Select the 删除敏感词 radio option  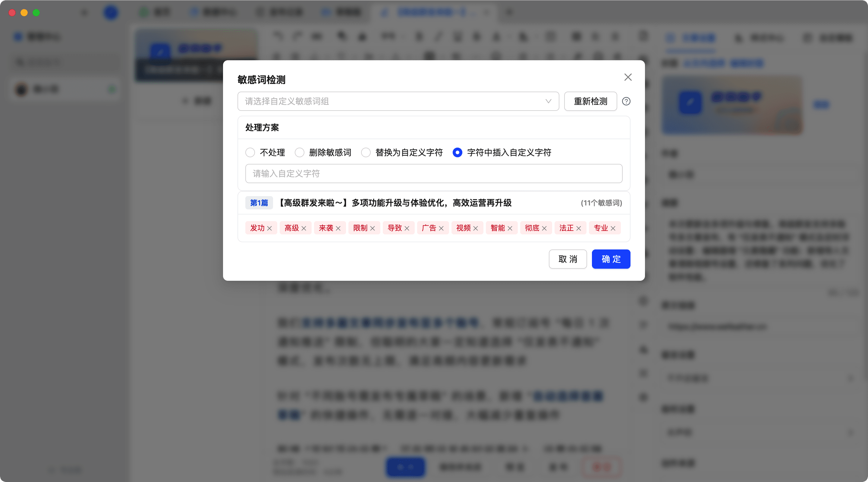(x=300, y=152)
